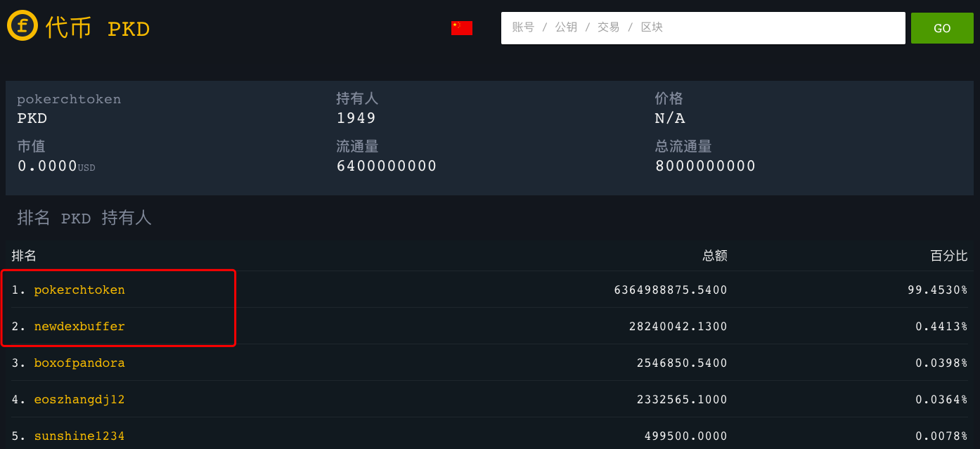Click the total supply 8000000000
The height and width of the screenshot is (449, 980).
706,166
